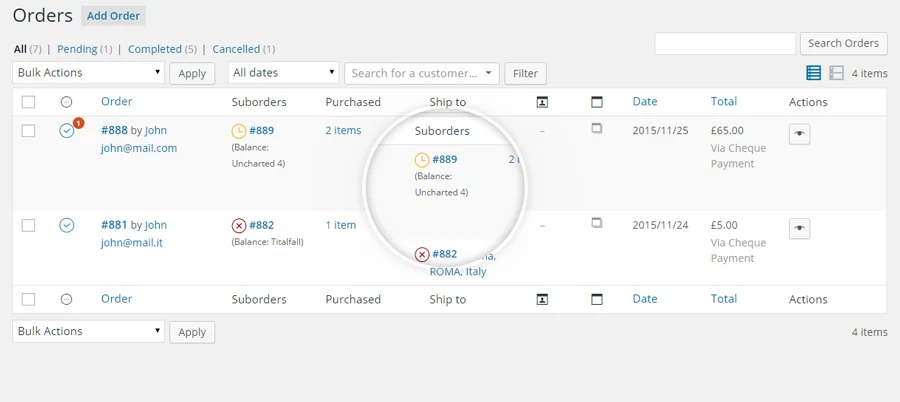Click the ROMA, Italy shipping address
900x402 pixels.
[x=458, y=272]
